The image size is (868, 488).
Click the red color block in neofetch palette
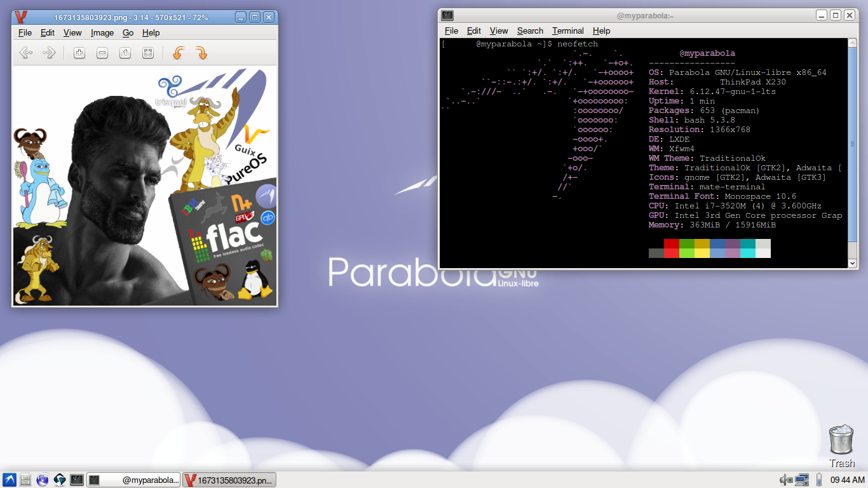tap(672, 243)
